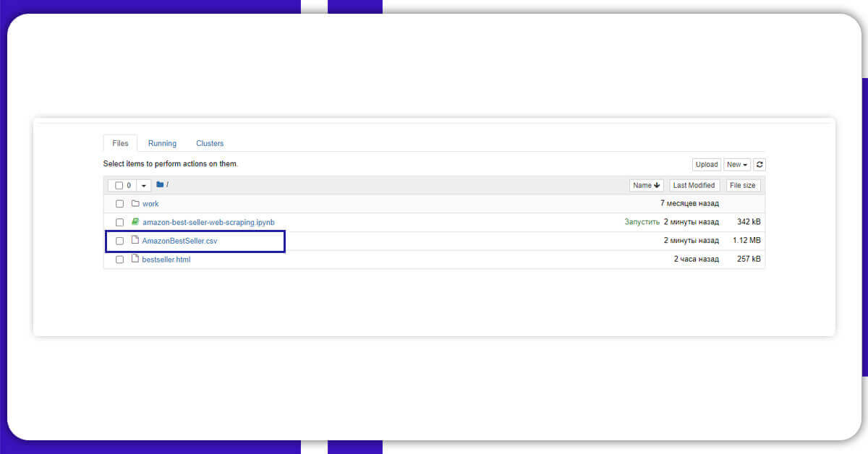Switch to the Files tab
Image resolution: width=868 pixels, height=454 pixels.
(120, 143)
